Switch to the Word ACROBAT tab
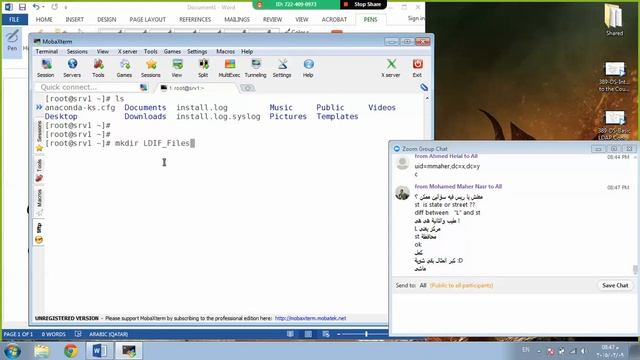Image resolution: width=640 pixels, height=360 pixels. [334, 19]
